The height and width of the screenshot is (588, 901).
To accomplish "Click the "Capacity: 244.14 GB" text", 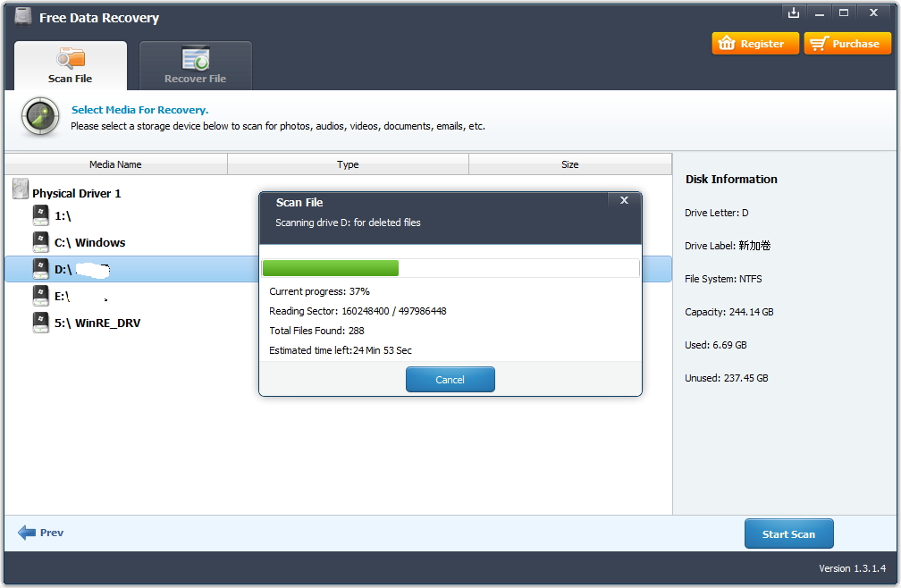I will coord(729,312).
